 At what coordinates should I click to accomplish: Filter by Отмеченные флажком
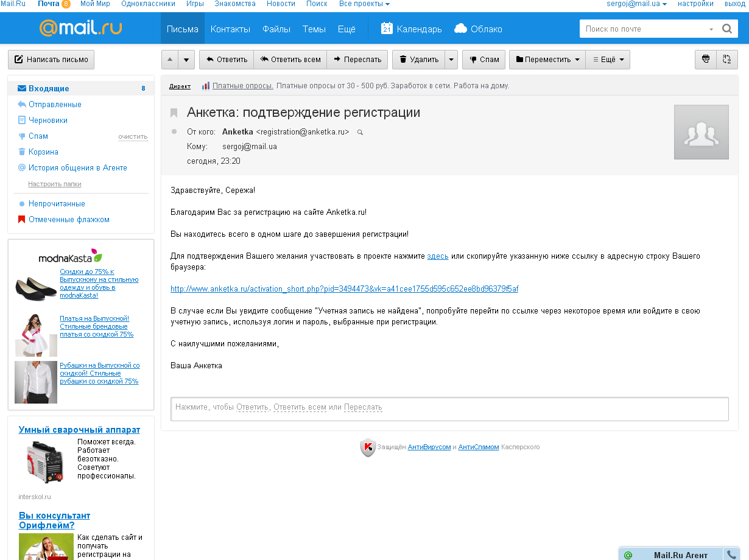(x=69, y=219)
